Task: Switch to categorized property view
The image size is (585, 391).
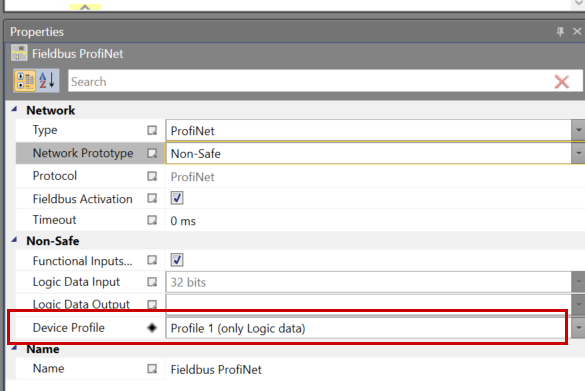Action: point(25,81)
